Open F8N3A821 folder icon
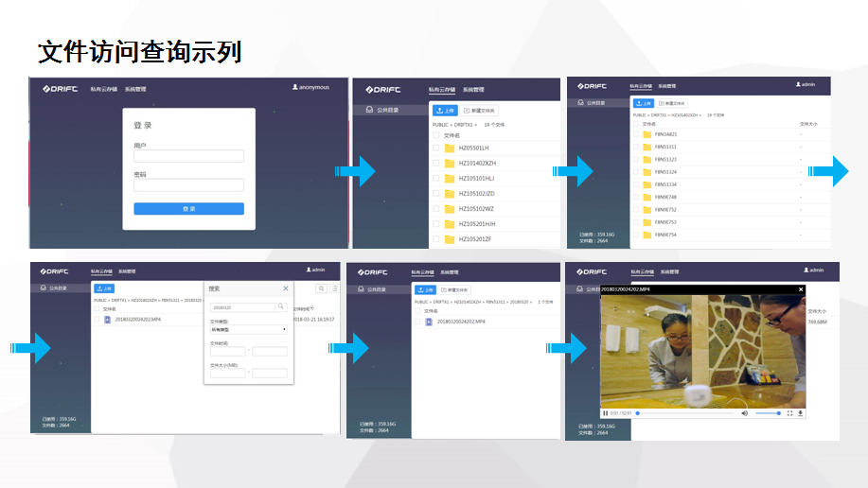The height and width of the screenshot is (488, 868). [647, 134]
